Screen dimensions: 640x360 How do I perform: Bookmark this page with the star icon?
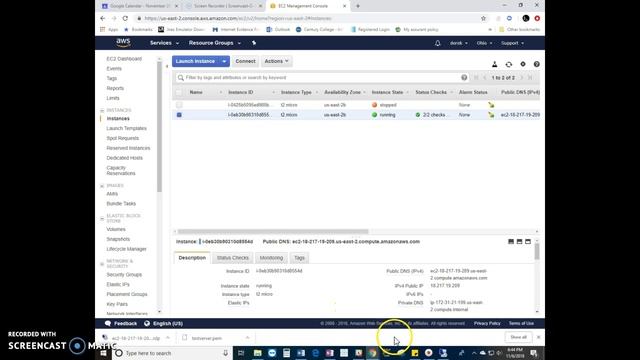pyautogui.click(x=483, y=18)
